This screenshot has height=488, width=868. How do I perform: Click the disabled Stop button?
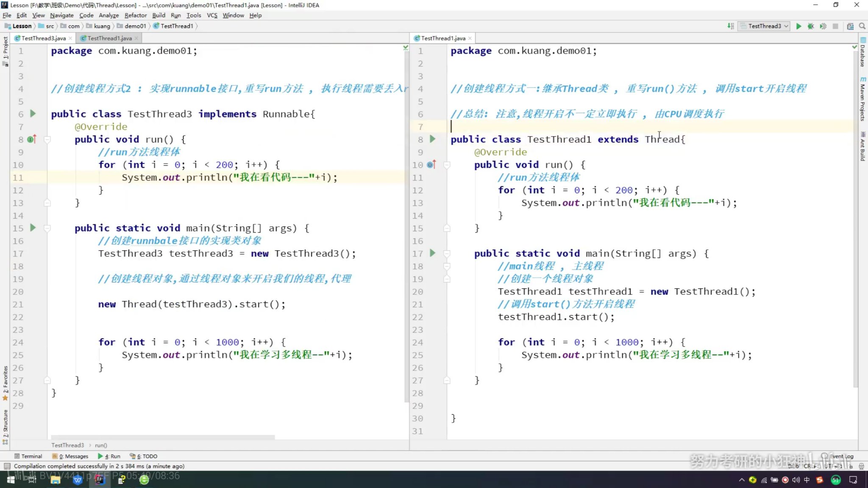(835, 26)
